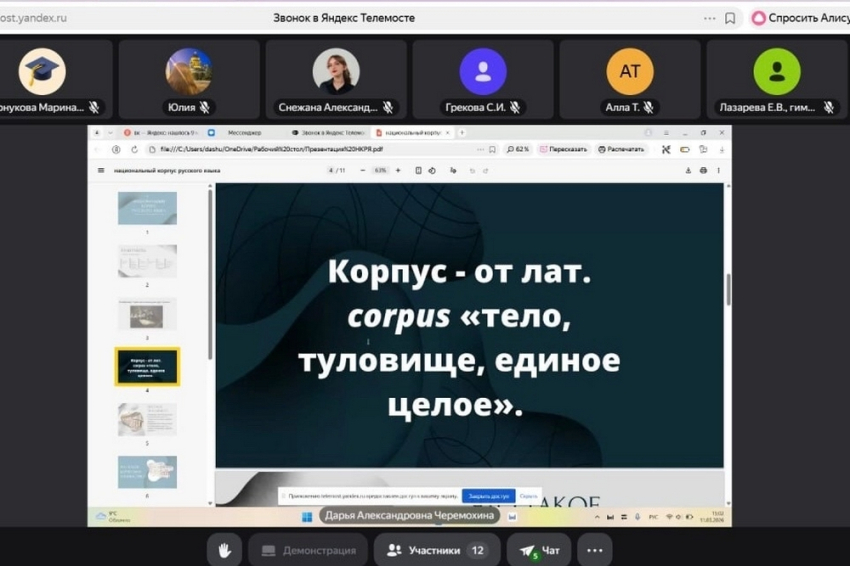The height and width of the screenshot is (566, 850).
Task: Click the weather widget in shared taskbar
Action: [112, 517]
